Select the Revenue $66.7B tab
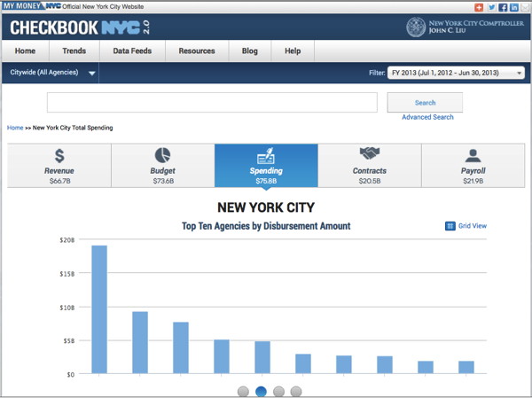Viewport: 532px width, 398px height. (x=59, y=166)
